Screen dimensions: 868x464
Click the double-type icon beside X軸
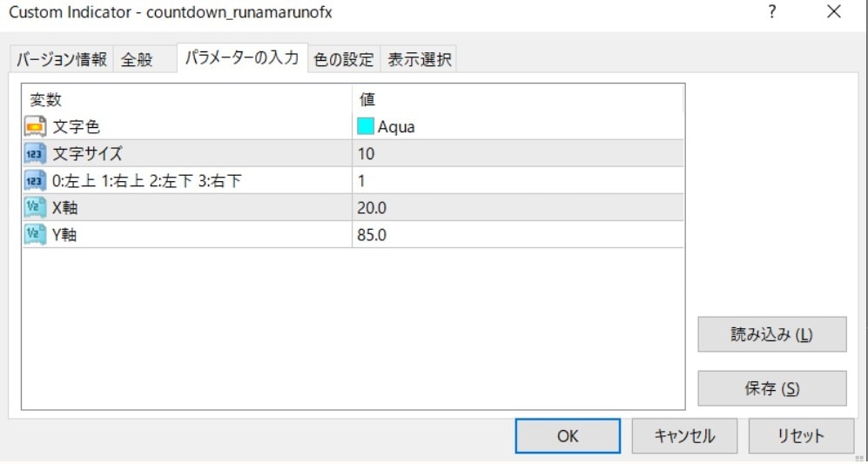[35, 208]
